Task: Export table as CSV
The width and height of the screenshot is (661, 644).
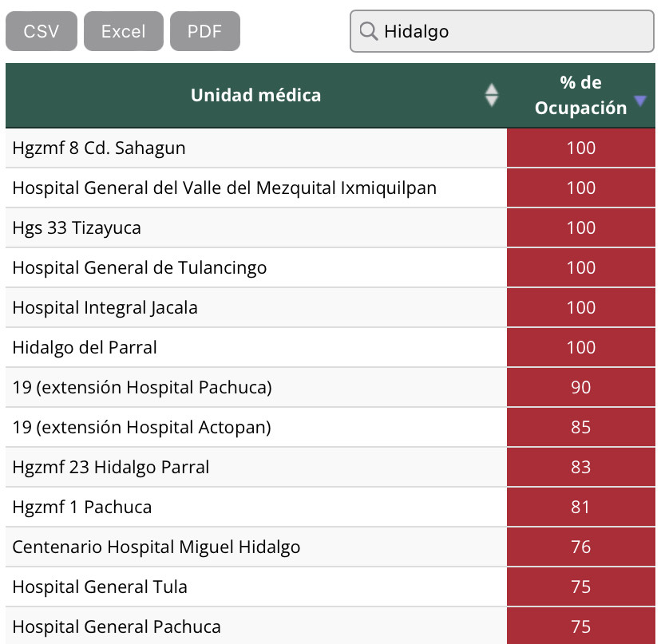Action: pyautogui.click(x=42, y=31)
